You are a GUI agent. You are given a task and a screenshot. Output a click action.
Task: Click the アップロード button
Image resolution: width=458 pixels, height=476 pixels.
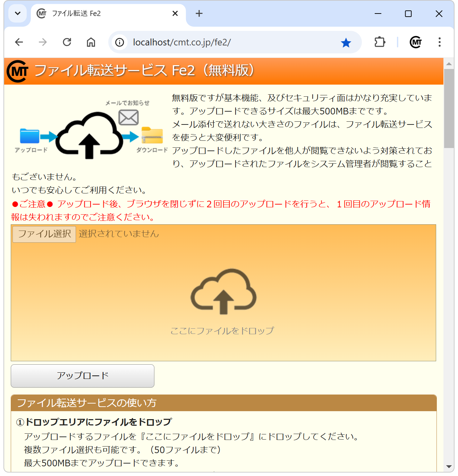click(x=83, y=376)
